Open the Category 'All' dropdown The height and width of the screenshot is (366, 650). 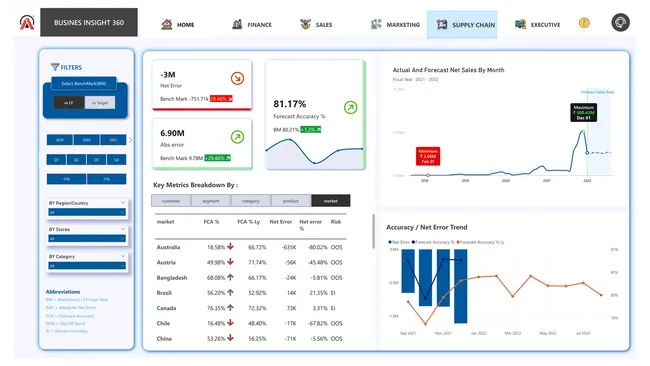pos(87,266)
